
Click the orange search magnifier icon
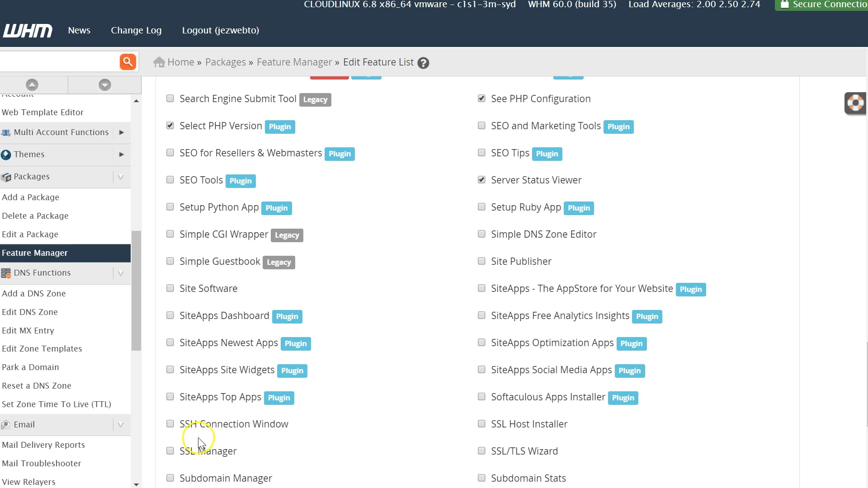(127, 61)
